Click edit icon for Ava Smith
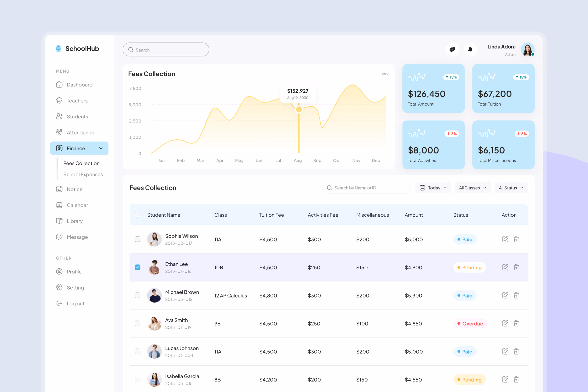588x392 pixels. tap(505, 323)
